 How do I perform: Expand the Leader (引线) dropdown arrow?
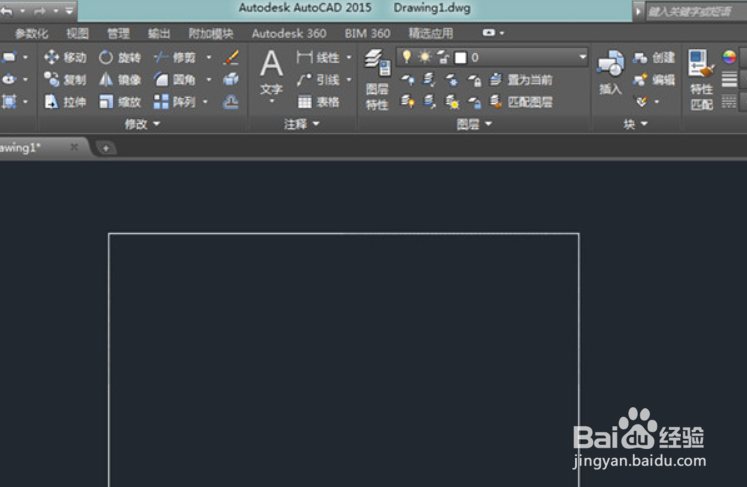click(349, 80)
